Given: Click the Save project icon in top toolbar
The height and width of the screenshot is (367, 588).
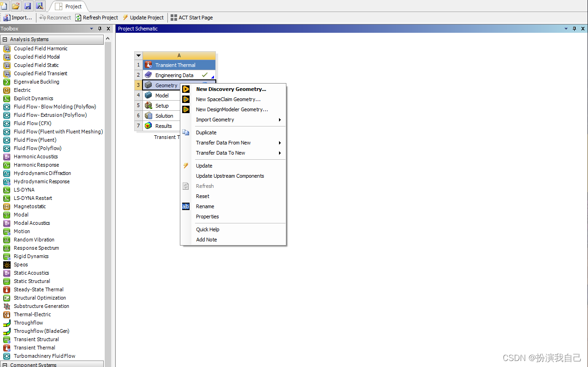Looking at the screenshot, I should tap(28, 6).
